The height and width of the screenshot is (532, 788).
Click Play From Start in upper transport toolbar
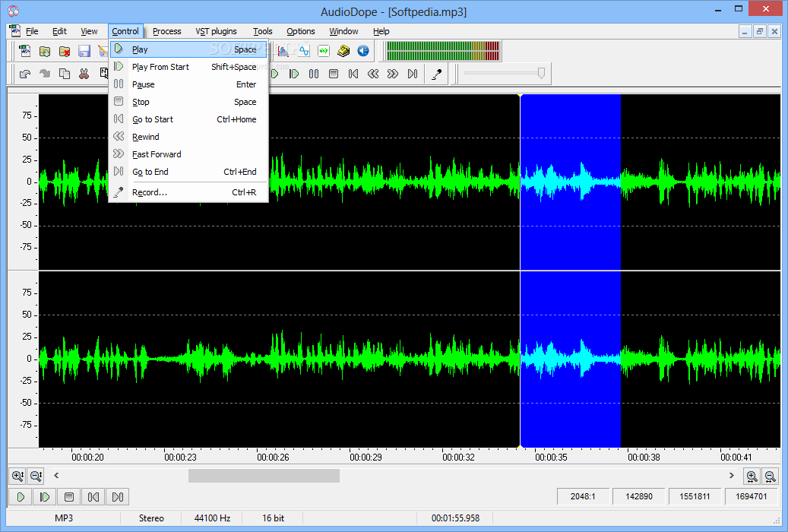[x=294, y=74]
